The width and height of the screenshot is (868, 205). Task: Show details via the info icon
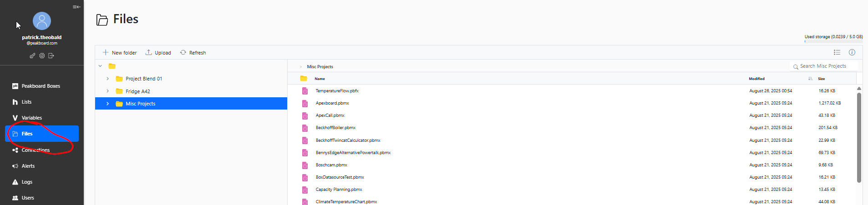[852, 52]
